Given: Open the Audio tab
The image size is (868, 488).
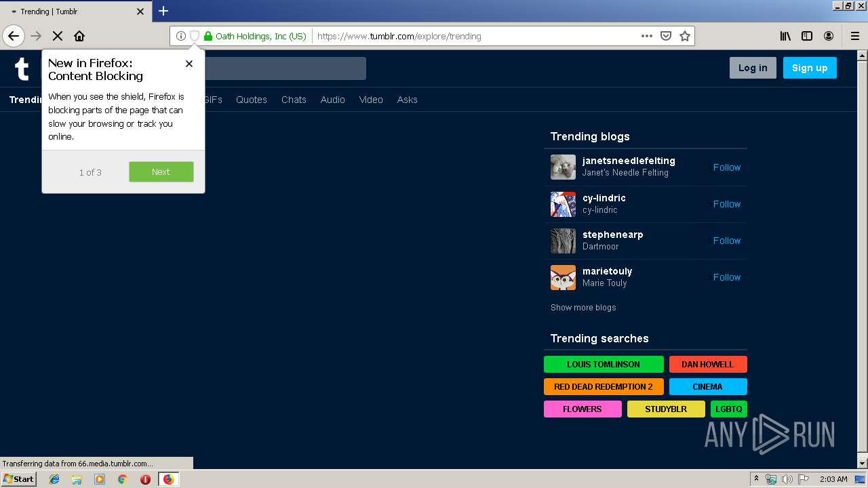Looking at the screenshot, I should (x=332, y=100).
